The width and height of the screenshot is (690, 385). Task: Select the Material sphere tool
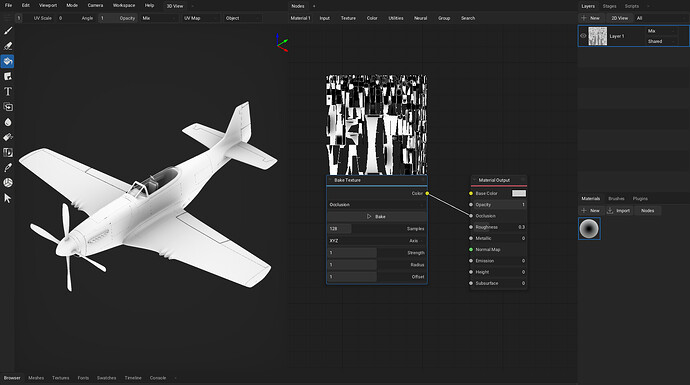[8, 183]
